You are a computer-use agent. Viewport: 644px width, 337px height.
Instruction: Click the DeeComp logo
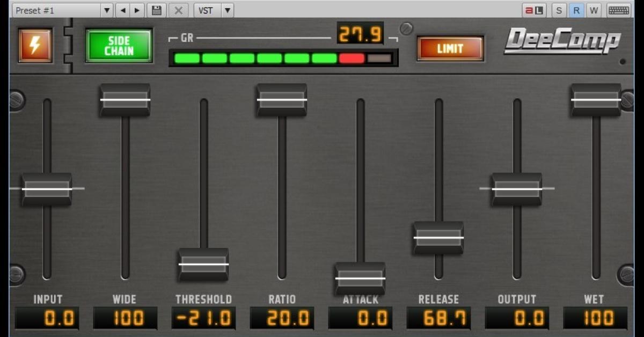point(562,41)
